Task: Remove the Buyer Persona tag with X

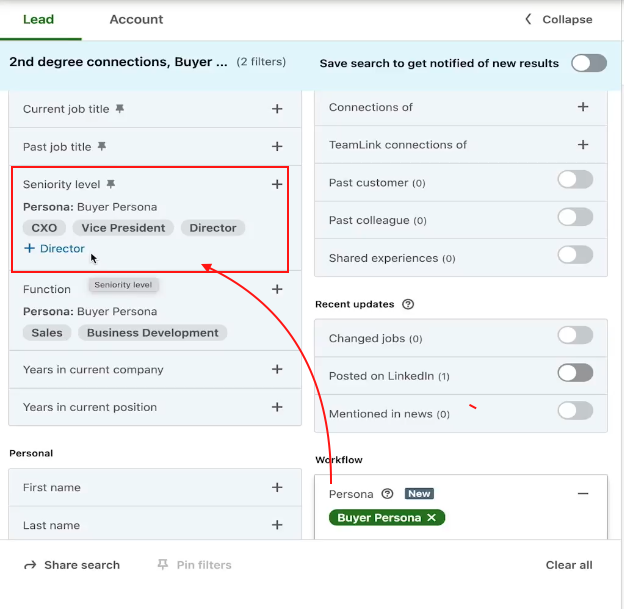Action: pos(431,518)
